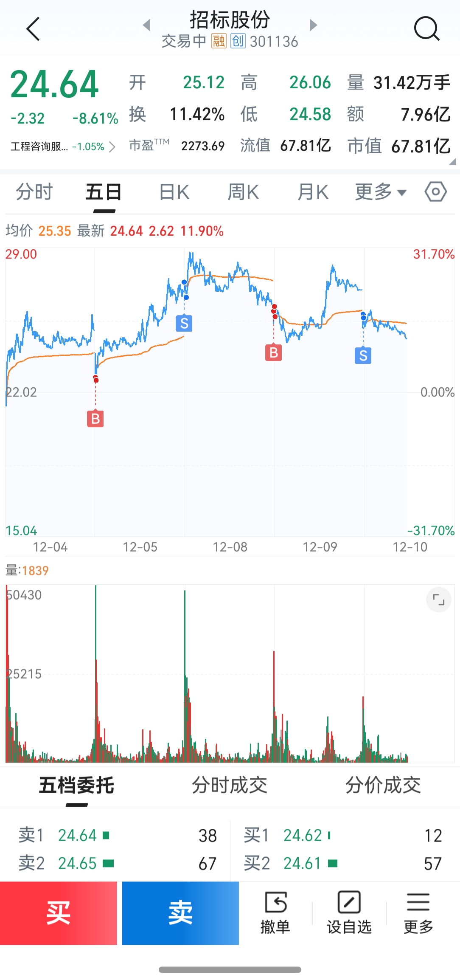460x980 pixels.
Task: Expand volume chart to fullscreen
Action: [438, 600]
